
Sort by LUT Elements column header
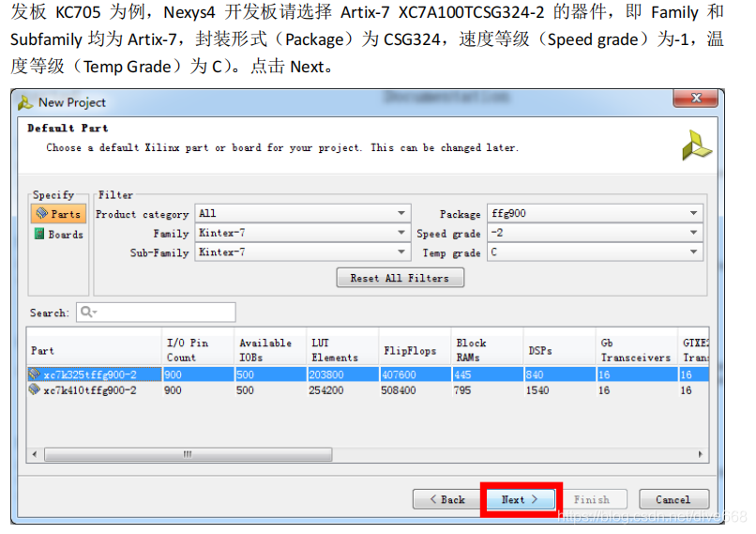click(x=342, y=350)
